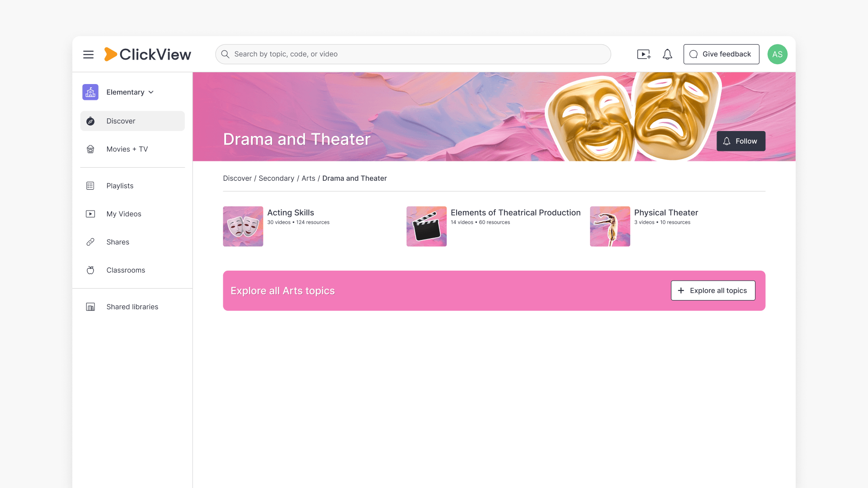The height and width of the screenshot is (488, 868).
Task: Focus the search by topic field
Action: coord(413,54)
